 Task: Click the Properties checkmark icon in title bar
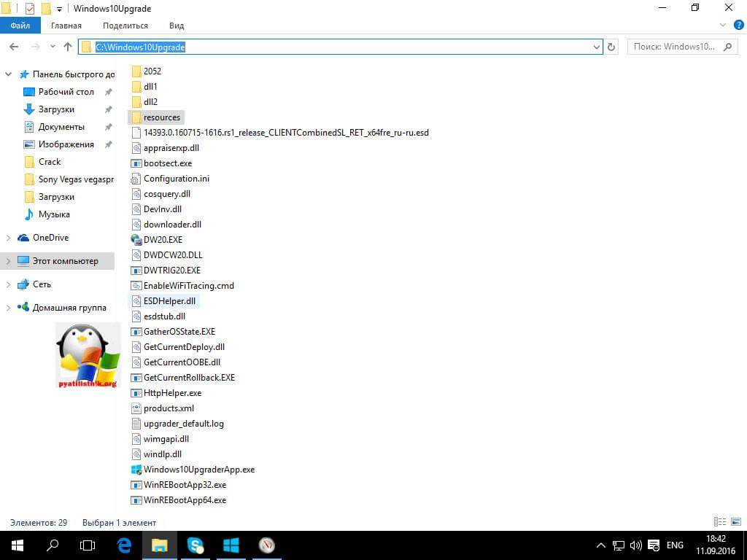coord(29,9)
